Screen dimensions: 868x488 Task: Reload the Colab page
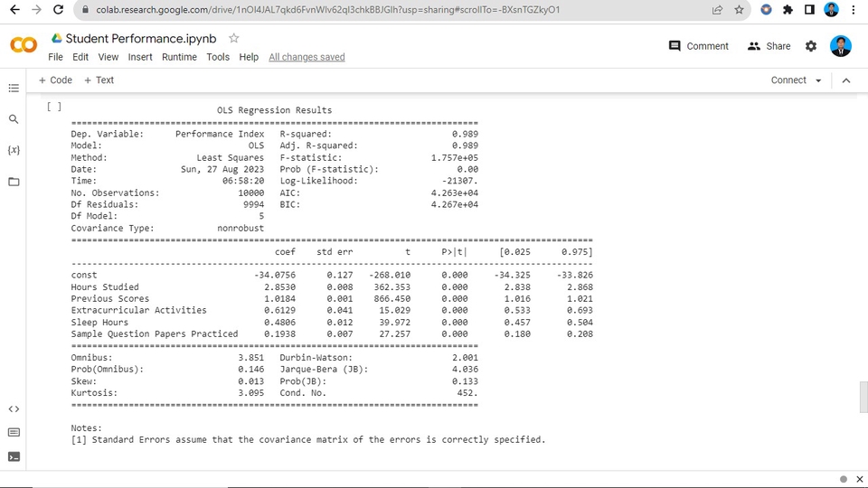point(58,9)
